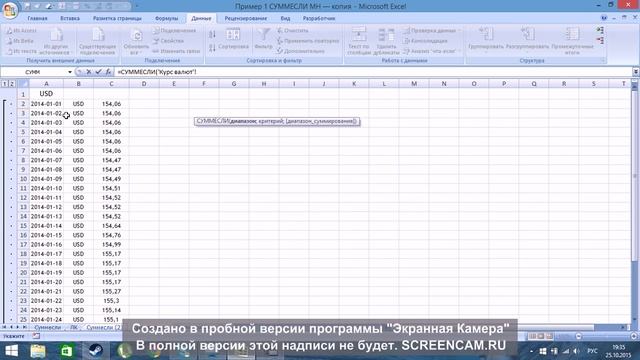This screenshot has height=360, width=640.
Task: Switch to Главная ribbon tab
Action: pos(37,18)
